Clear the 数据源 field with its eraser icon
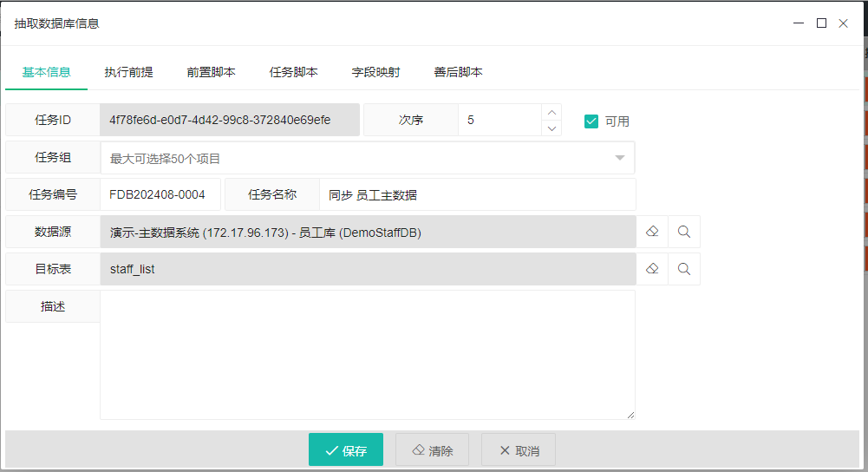 [652, 232]
